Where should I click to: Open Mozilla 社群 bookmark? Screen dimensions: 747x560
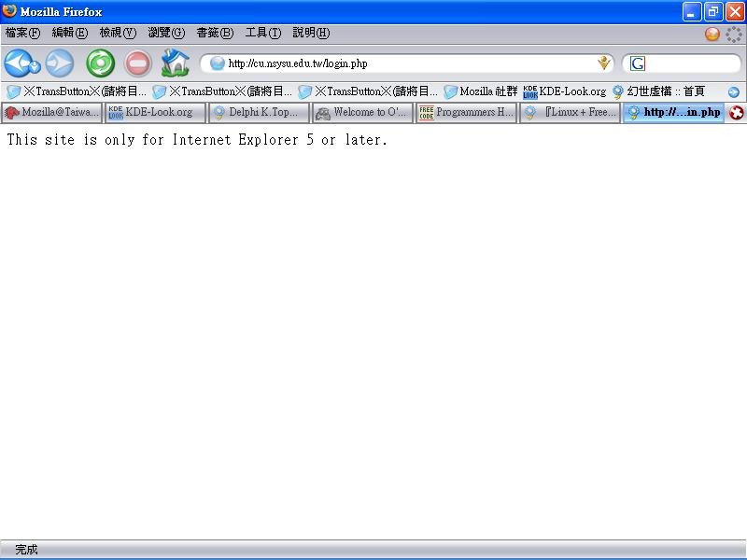tap(480, 91)
